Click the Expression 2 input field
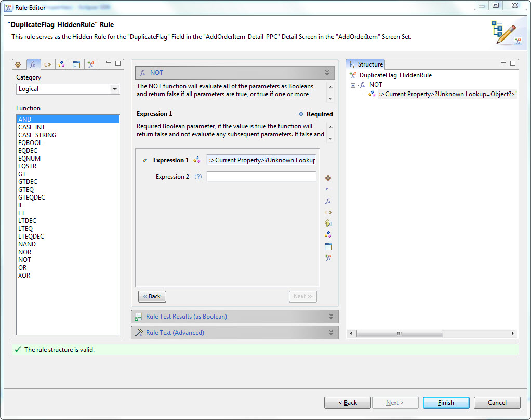Screen dimensions: 531x420 coord(261,177)
